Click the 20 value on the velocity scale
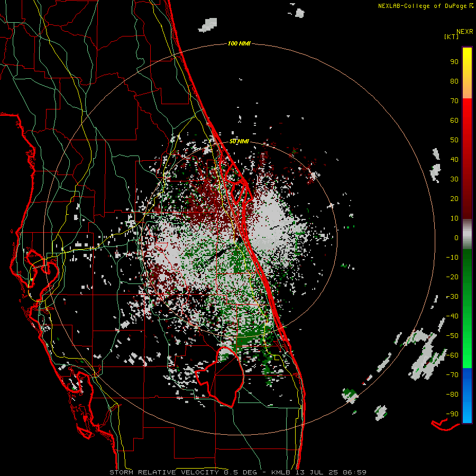476x476 pixels. pos(454,198)
